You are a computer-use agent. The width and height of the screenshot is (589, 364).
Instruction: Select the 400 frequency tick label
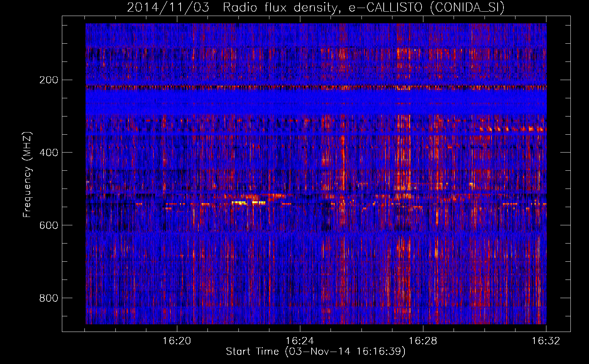point(49,153)
